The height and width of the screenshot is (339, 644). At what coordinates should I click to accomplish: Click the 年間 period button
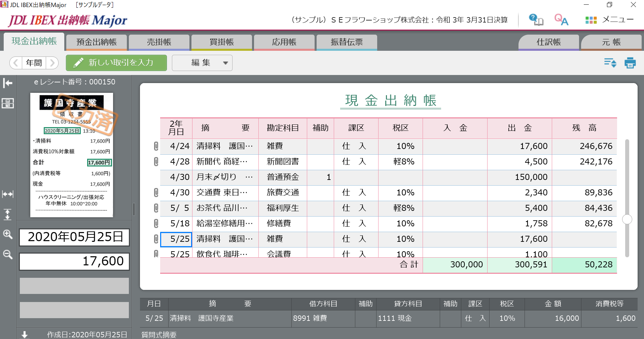point(34,63)
